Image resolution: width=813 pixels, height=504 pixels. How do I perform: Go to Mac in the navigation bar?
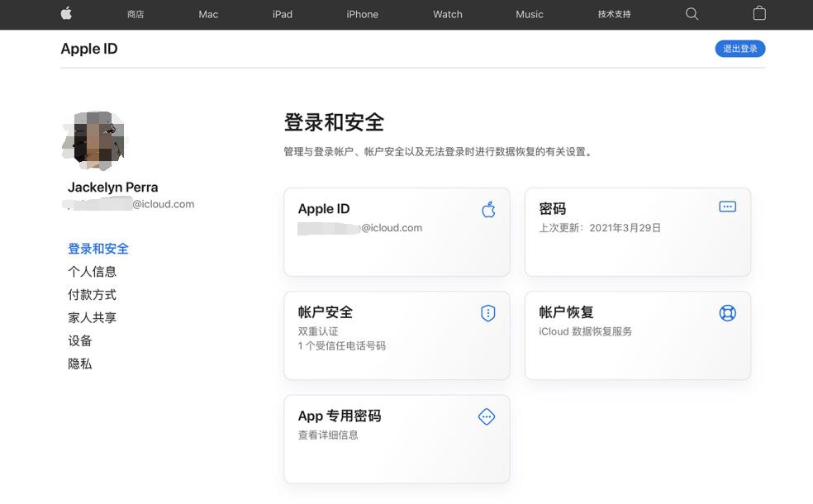click(x=208, y=14)
